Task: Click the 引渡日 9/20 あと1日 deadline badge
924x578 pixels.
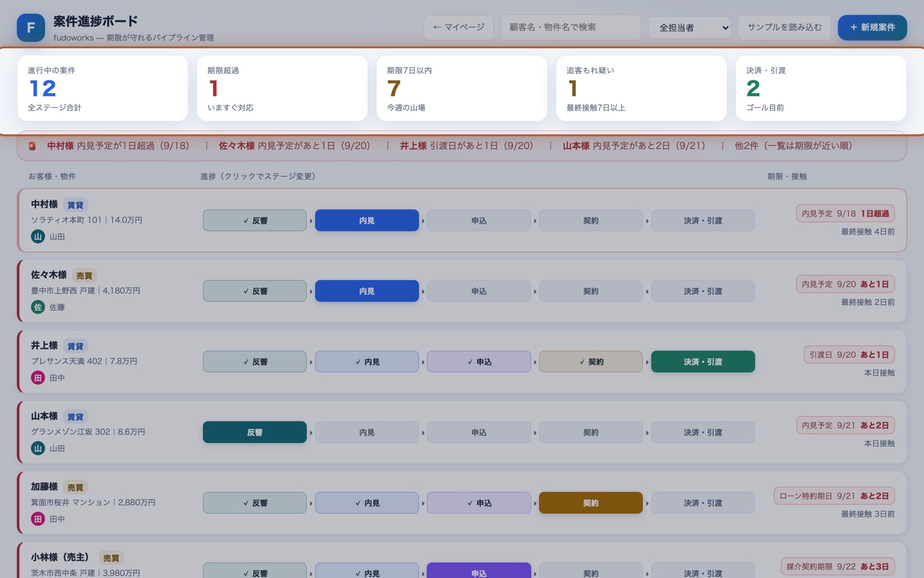Action: (849, 355)
